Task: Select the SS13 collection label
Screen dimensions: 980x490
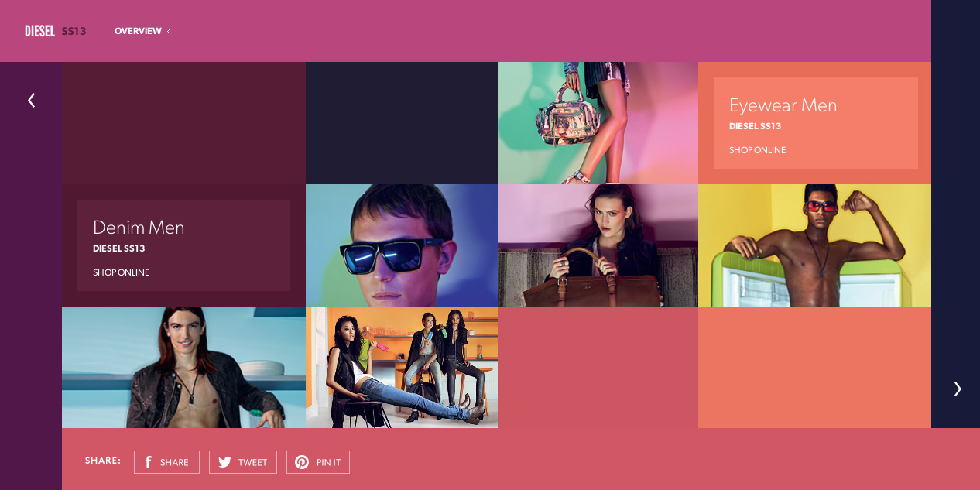Action: 74,31
